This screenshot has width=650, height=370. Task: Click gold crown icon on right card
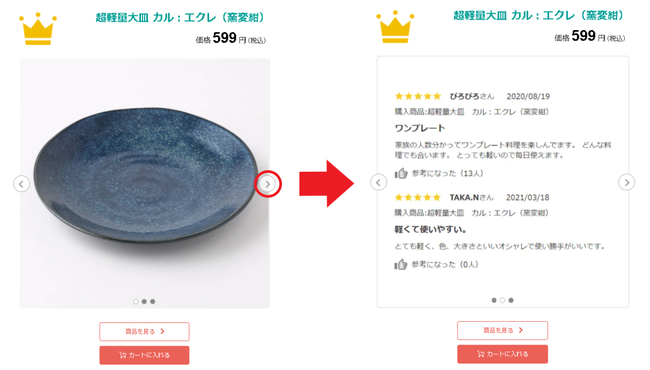(x=395, y=27)
